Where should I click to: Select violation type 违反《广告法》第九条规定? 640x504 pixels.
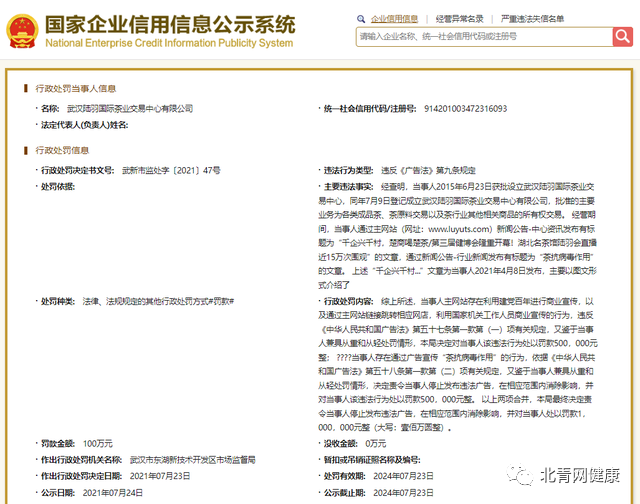coord(428,170)
